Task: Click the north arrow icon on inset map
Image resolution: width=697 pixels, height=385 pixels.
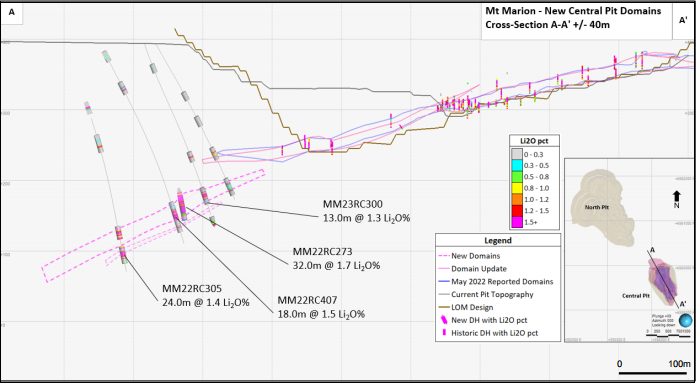Action: [x=677, y=195]
